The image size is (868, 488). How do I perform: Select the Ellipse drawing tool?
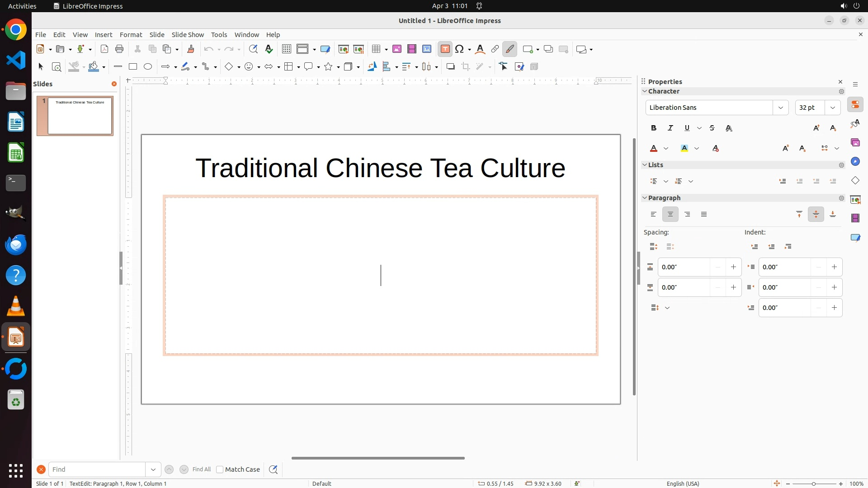[148, 67]
